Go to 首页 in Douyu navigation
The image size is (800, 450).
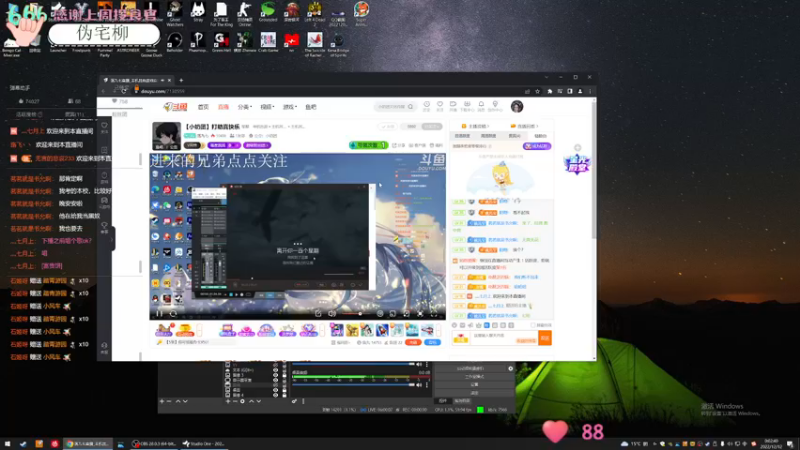203,107
